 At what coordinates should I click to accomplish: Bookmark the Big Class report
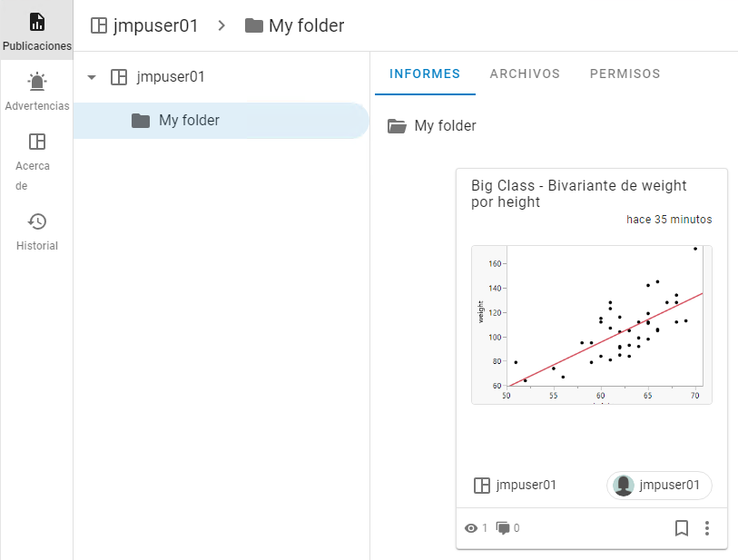point(682,528)
